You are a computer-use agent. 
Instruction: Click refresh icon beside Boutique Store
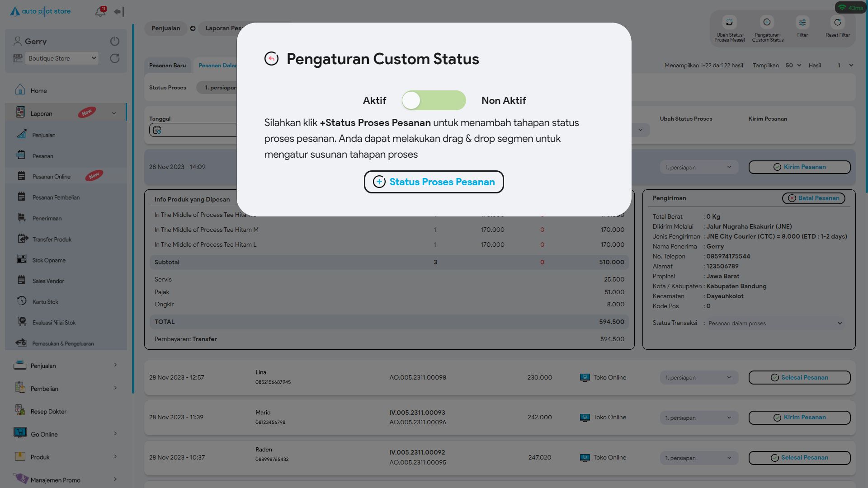(x=115, y=58)
